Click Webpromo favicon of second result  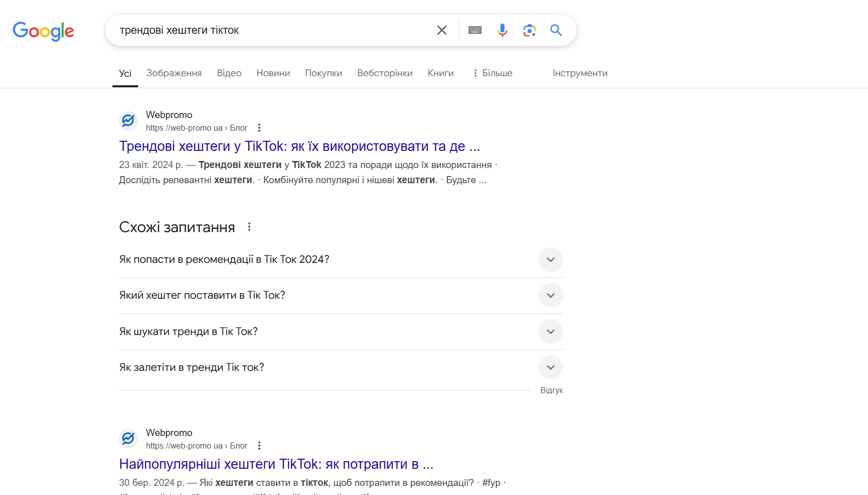(129, 438)
